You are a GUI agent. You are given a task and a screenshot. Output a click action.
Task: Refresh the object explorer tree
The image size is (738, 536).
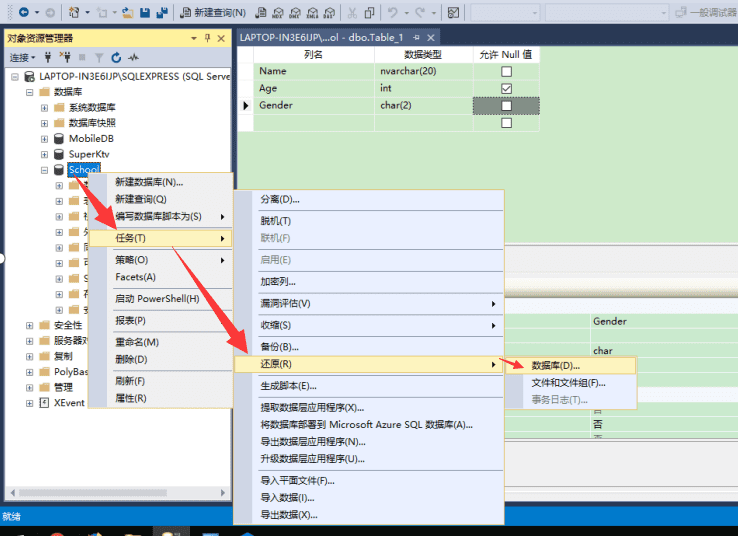116,57
